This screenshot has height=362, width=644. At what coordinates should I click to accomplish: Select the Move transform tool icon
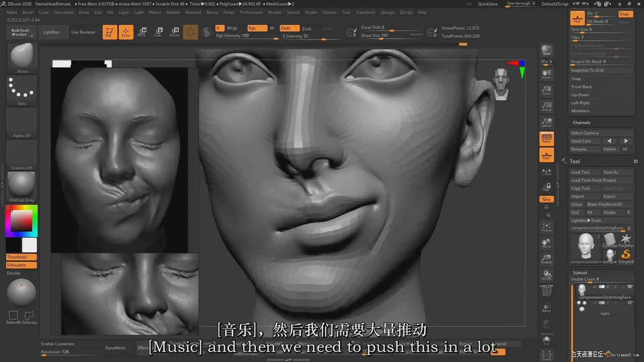[x=142, y=32]
